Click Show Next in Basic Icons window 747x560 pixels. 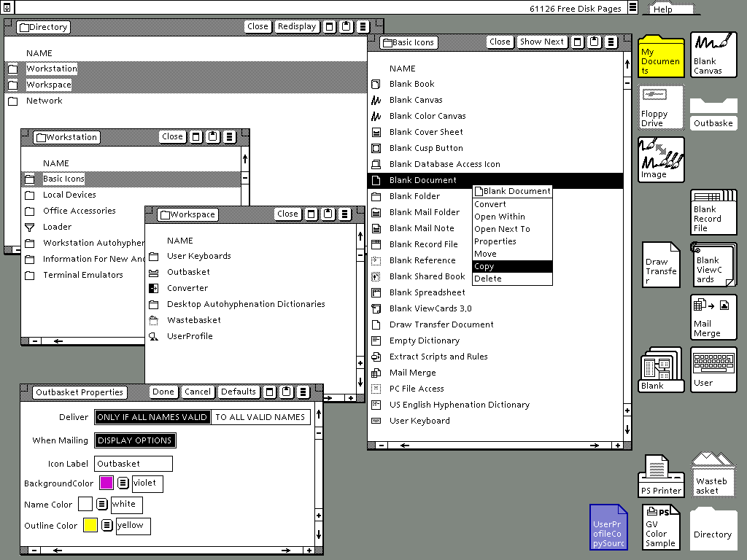pyautogui.click(x=542, y=42)
